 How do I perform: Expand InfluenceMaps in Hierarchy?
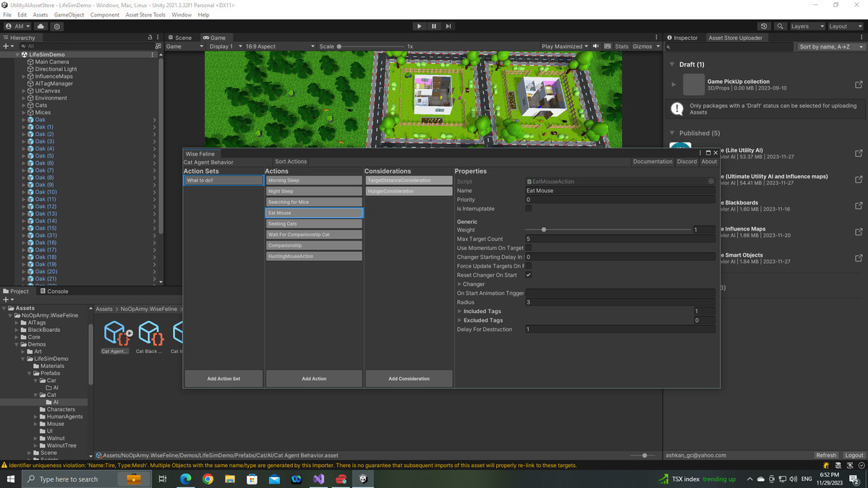click(x=24, y=76)
